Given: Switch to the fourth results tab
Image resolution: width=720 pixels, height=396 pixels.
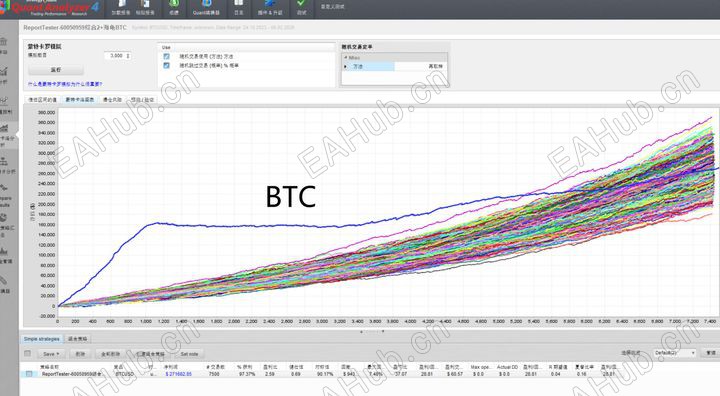Looking at the screenshot, I should point(142,100).
